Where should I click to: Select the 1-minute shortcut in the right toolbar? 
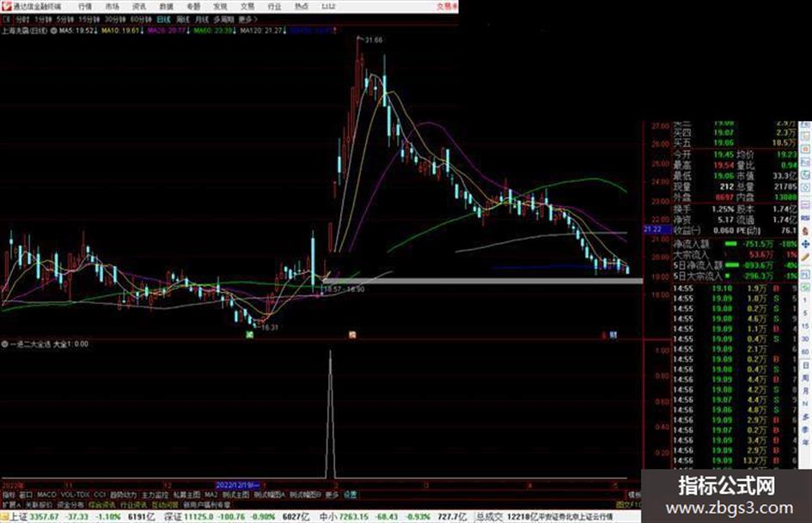click(805, 300)
